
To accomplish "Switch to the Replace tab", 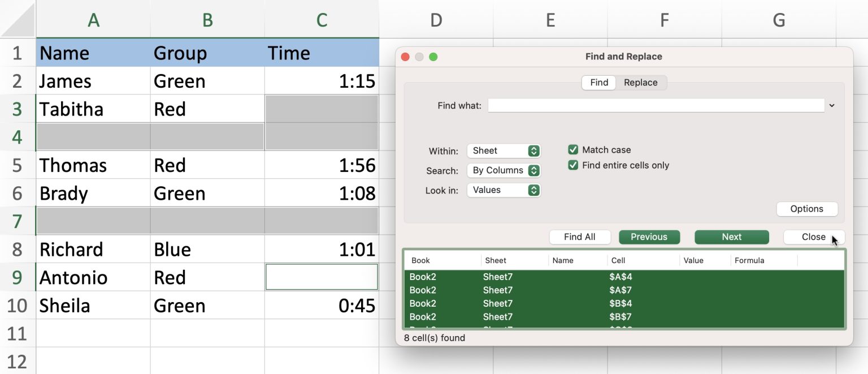I will (x=640, y=83).
